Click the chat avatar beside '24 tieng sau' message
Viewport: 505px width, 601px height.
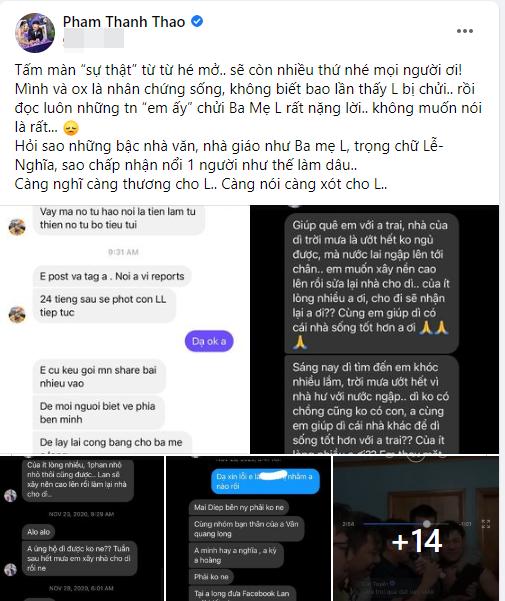point(17,315)
